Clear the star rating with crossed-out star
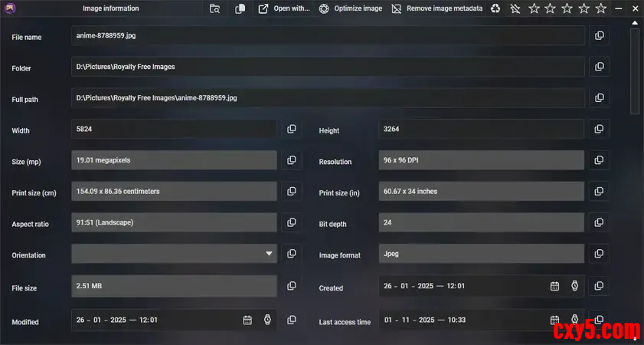 (x=515, y=8)
